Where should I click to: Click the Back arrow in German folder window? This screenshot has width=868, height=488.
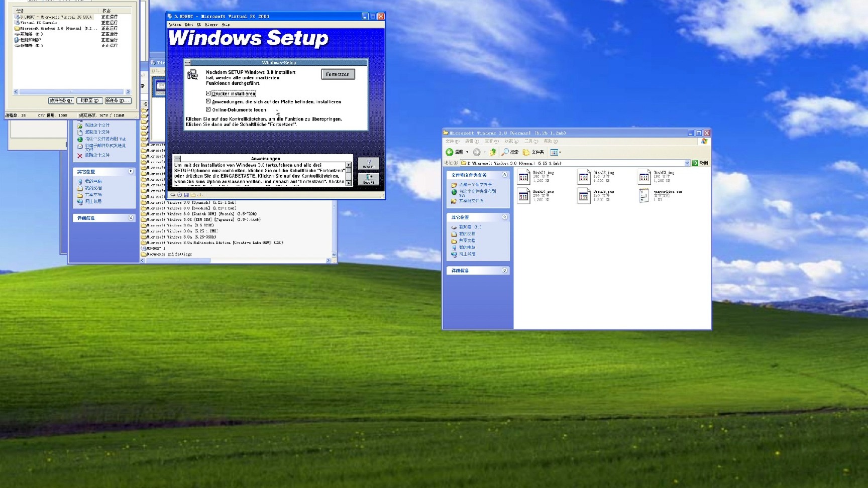450,152
